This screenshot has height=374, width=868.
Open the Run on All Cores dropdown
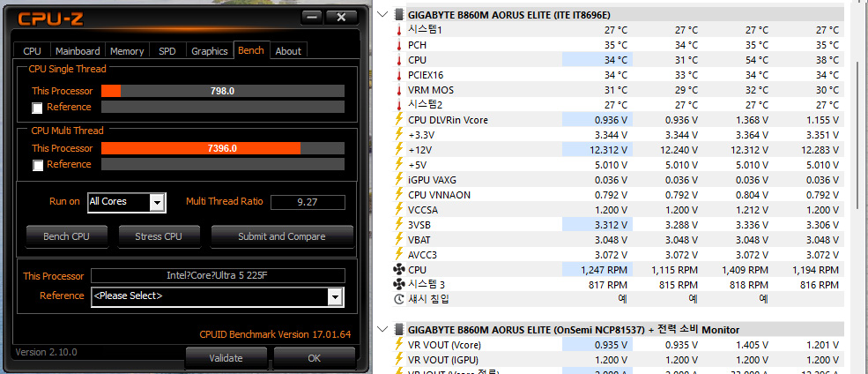[158, 203]
